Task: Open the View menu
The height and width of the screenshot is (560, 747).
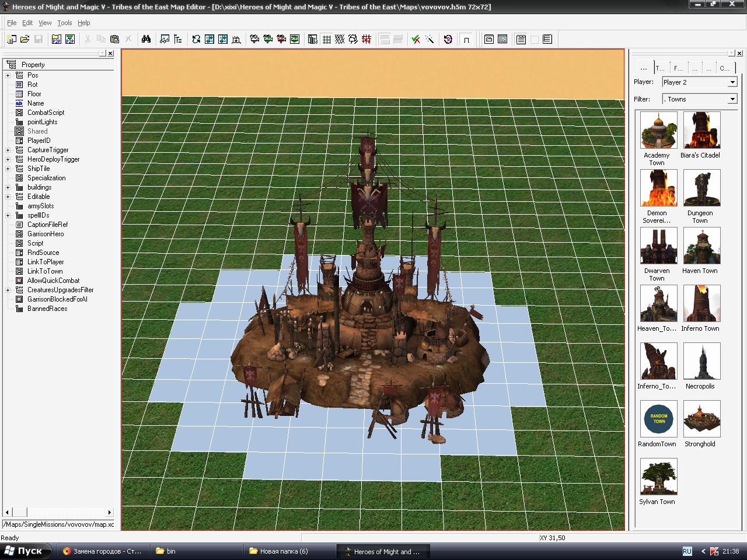Action: [x=45, y=23]
